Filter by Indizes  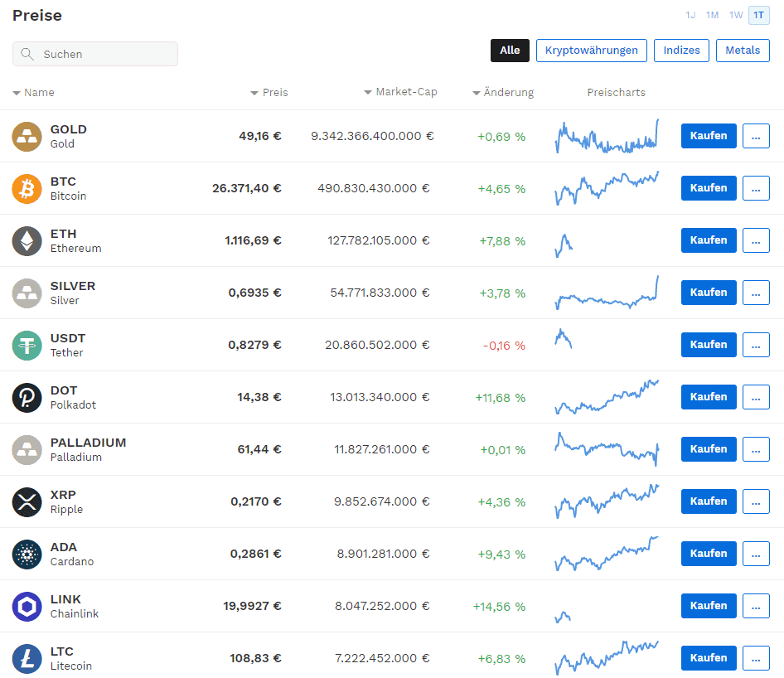(x=681, y=51)
